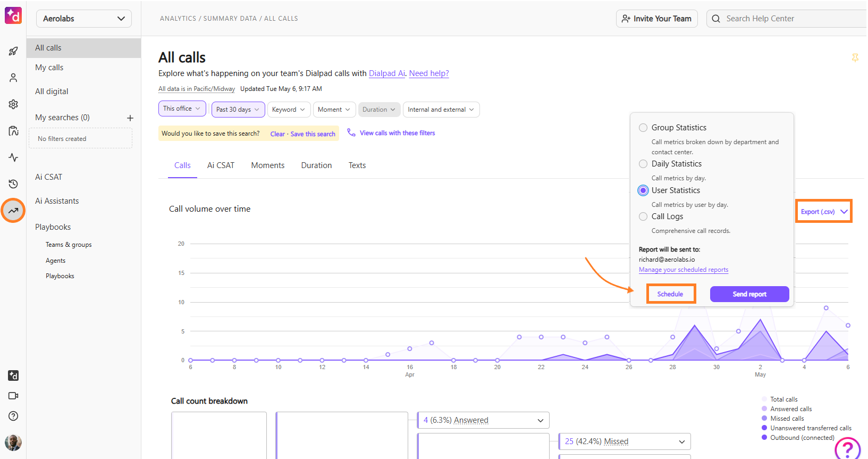The height and width of the screenshot is (459, 868).
Task: Select the User Statistics radio button
Action: point(643,190)
